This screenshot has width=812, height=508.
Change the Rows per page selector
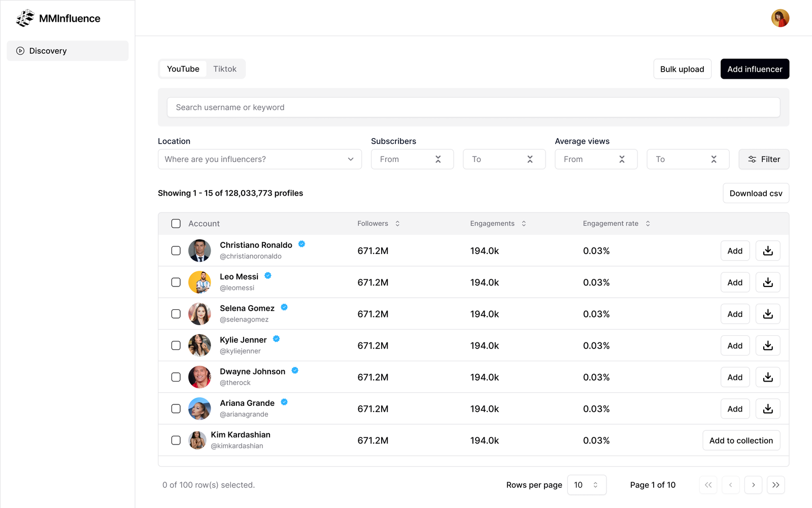point(586,485)
